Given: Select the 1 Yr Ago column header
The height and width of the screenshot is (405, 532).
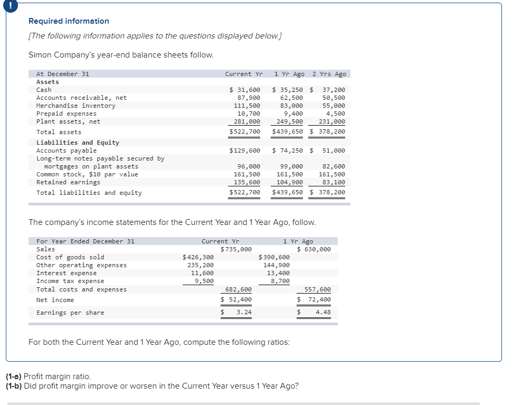Looking at the screenshot, I should 288,74.
